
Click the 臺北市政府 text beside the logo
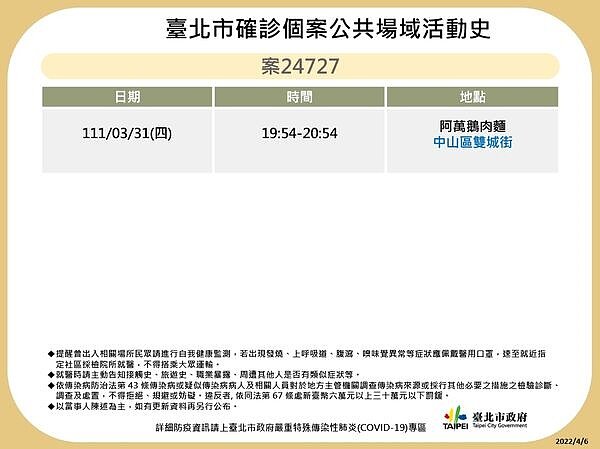pyautogui.click(x=500, y=416)
